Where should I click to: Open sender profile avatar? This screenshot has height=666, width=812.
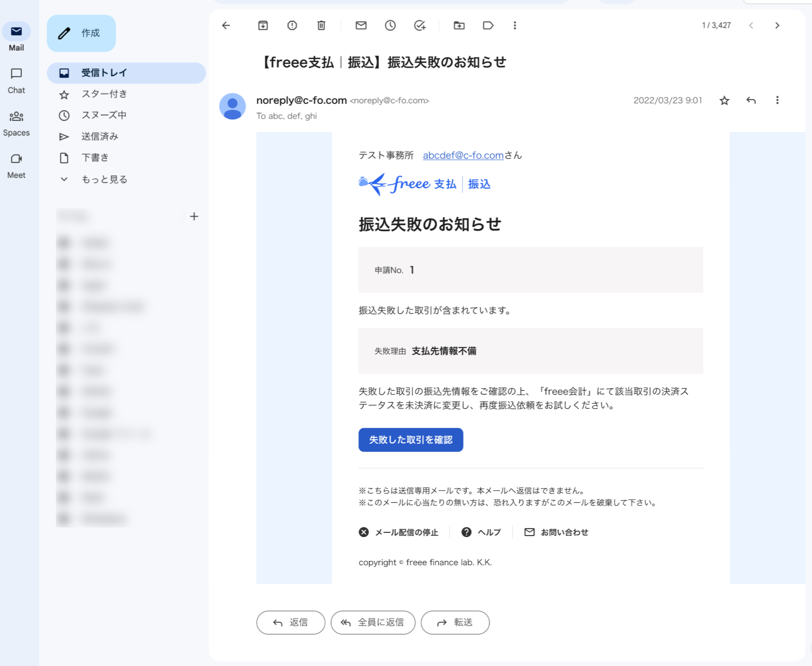pyautogui.click(x=232, y=106)
